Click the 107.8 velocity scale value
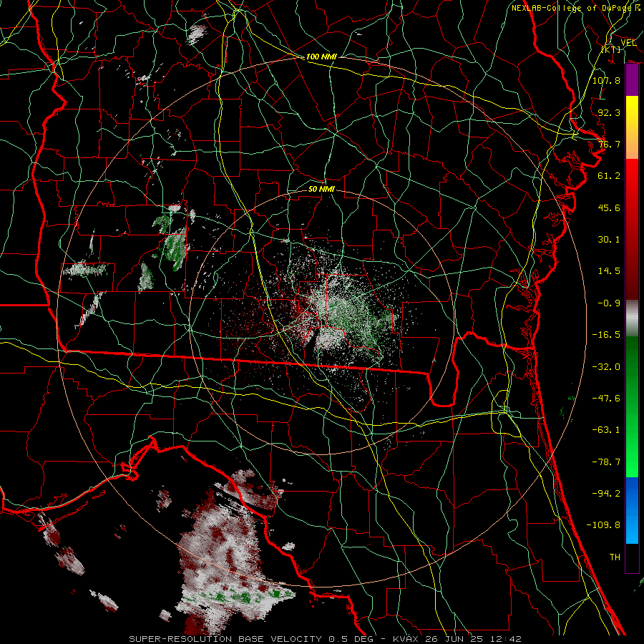The width and height of the screenshot is (644, 644). pyautogui.click(x=606, y=80)
